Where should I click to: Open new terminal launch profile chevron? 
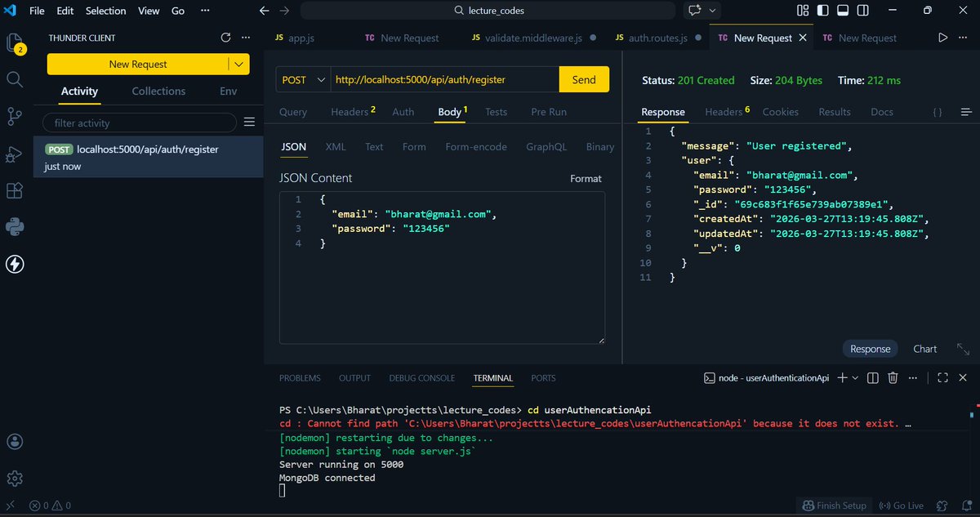(855, 377)
